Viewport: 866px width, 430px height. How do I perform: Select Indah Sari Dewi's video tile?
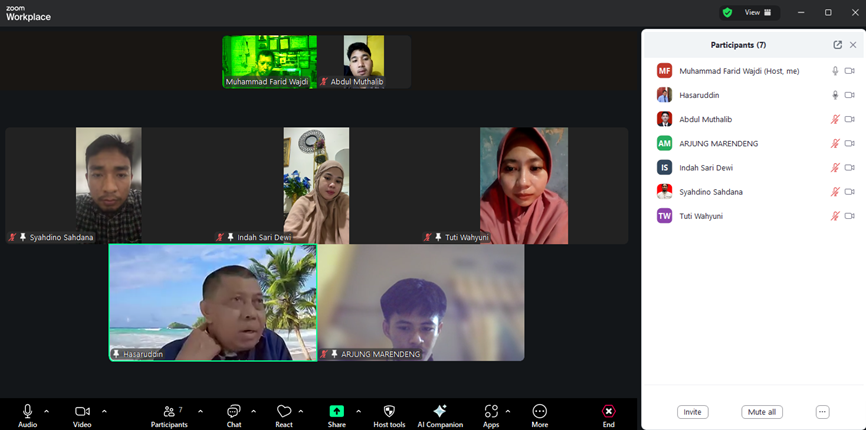[x=316, y=185]
